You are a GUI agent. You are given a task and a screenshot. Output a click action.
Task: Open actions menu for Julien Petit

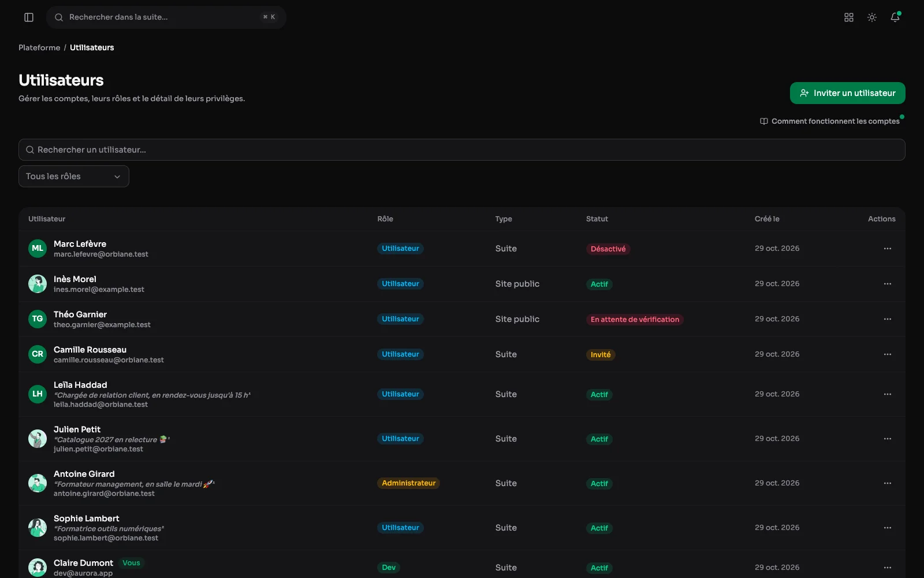[888, 439]
